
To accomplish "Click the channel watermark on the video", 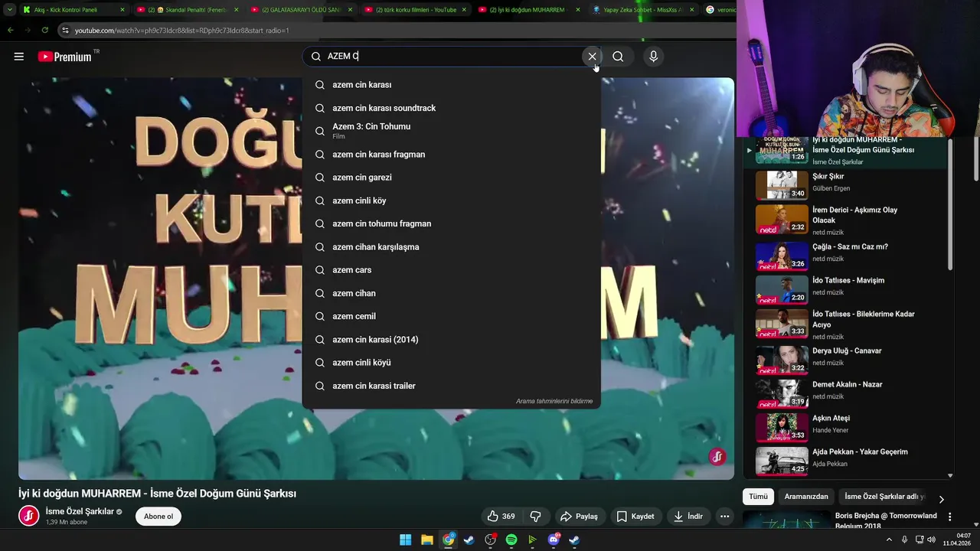I will [717, 457].
